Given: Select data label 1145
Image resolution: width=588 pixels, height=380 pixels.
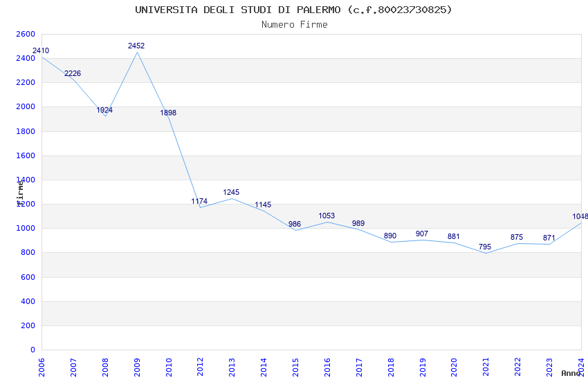Looking at the screenshot, I should click(263, 205).
